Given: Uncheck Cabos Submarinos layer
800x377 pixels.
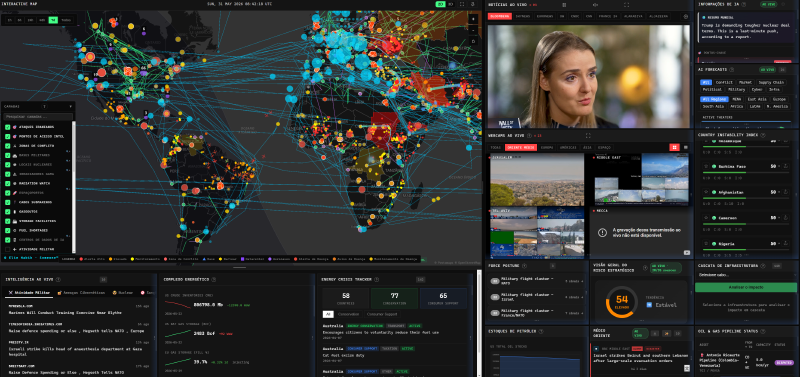Looking at the screenshot, I should [x=8, y=202].
